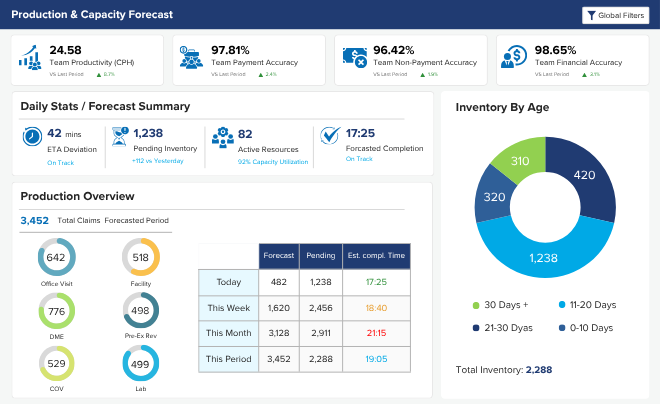The height and width of the screenshot is (404, 660).
Task: Click the red 21:15 completion time cell
Action: (x=376, y=333)
